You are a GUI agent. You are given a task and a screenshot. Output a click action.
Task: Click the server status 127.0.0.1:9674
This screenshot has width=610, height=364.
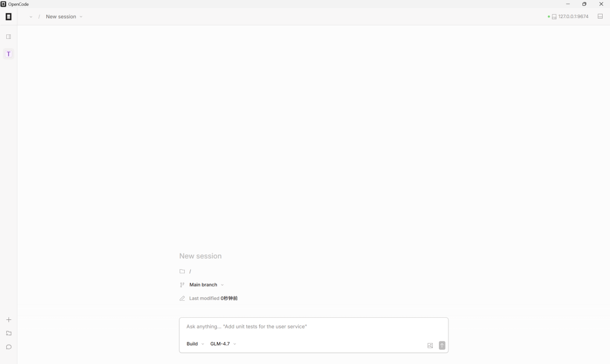[568, 17]
